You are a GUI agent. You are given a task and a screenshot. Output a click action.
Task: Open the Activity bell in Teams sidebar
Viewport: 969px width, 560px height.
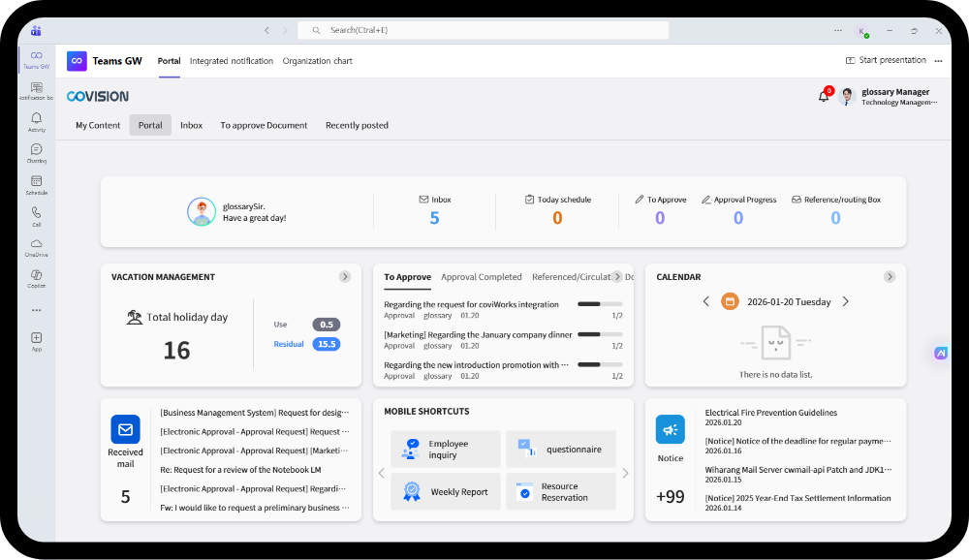(x=36, y=120)
